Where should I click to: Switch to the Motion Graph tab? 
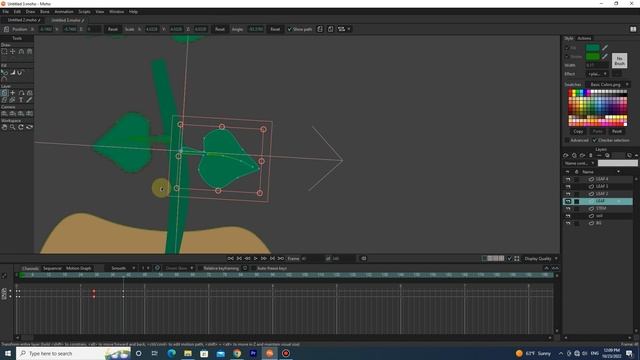click(x=78, y=268)
